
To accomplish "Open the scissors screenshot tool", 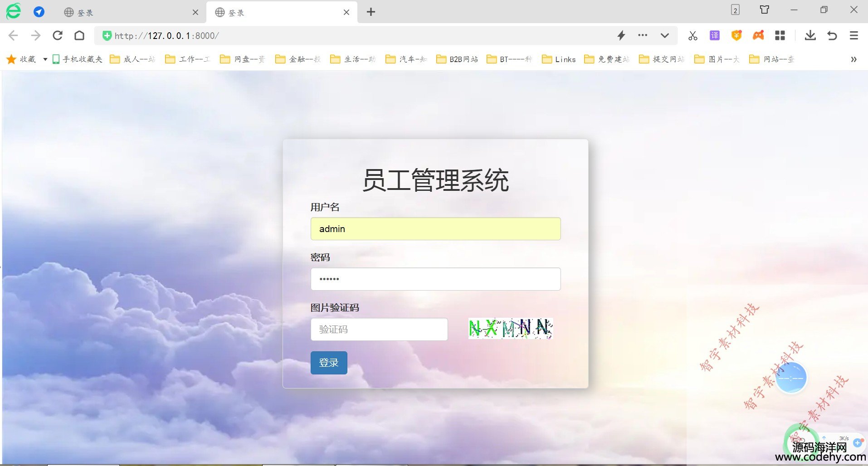I will point(692,36).
